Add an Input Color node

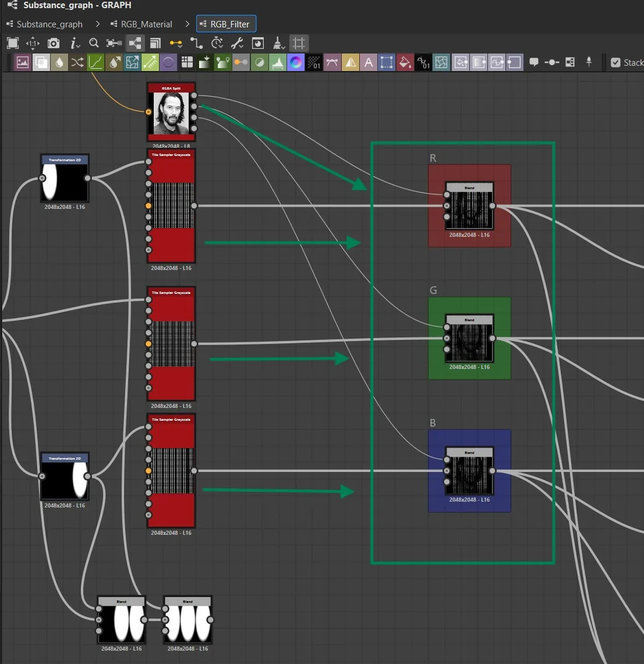tap(461, 63)
